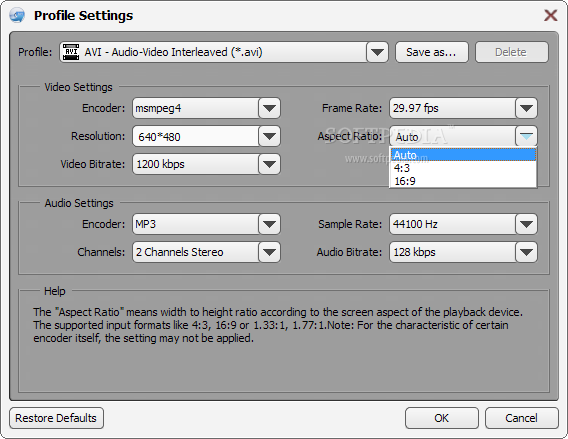
Task: Open the Sample Rate dropdown arrow
Action: (x=526, y=224)
